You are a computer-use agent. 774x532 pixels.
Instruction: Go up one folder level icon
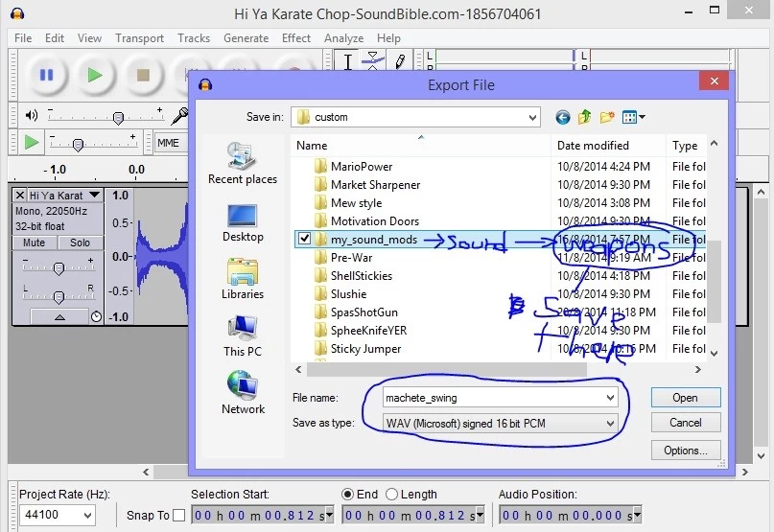click(x=584, y=118)
